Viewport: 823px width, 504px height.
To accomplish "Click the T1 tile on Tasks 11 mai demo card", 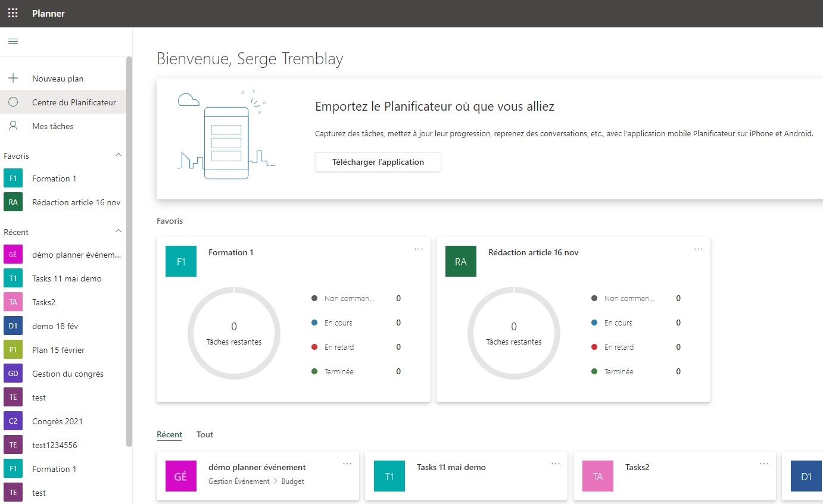I will (x=389, y=476).
